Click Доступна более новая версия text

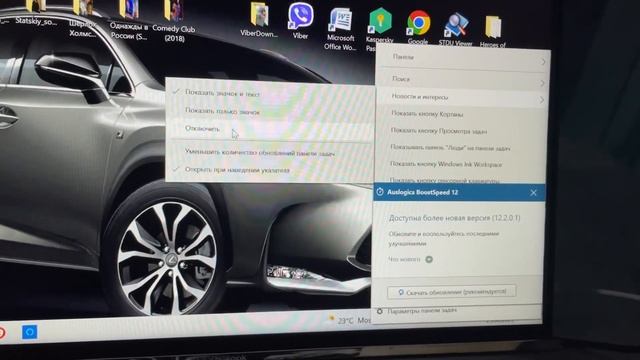pyautogui.click(x=454, y=218)
